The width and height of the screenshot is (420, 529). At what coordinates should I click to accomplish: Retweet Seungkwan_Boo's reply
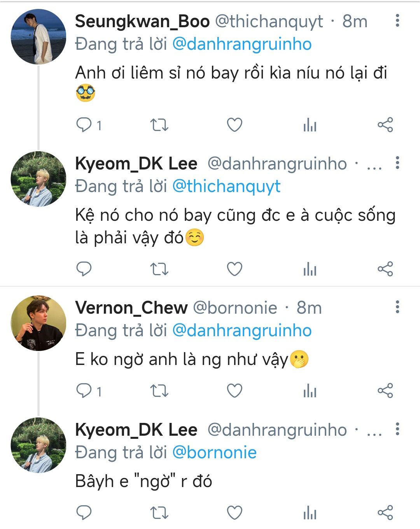point(159,125)
